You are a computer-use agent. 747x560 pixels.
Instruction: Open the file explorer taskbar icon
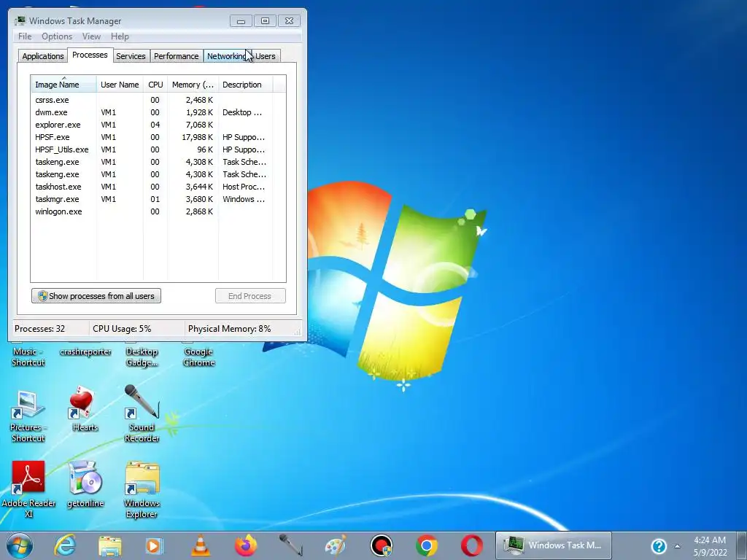(x=110, y=545)
